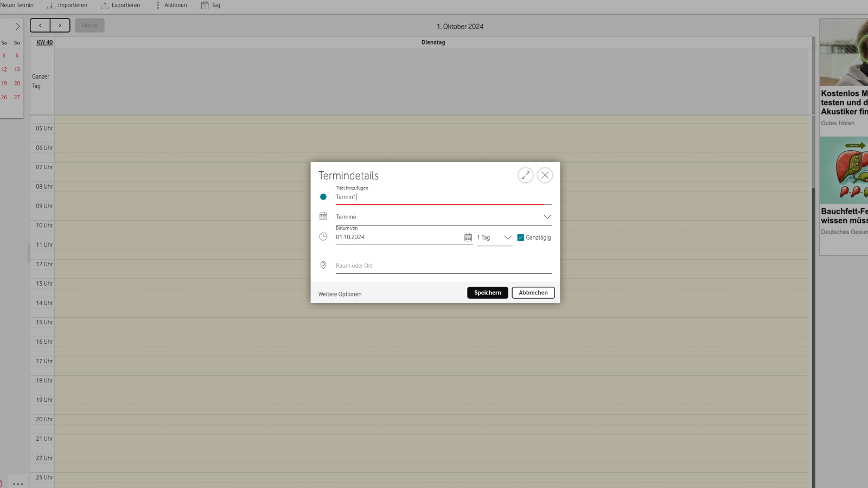Click the teal appointment color dot
Viewport: 868px width, 488px height.
(323, 197)
